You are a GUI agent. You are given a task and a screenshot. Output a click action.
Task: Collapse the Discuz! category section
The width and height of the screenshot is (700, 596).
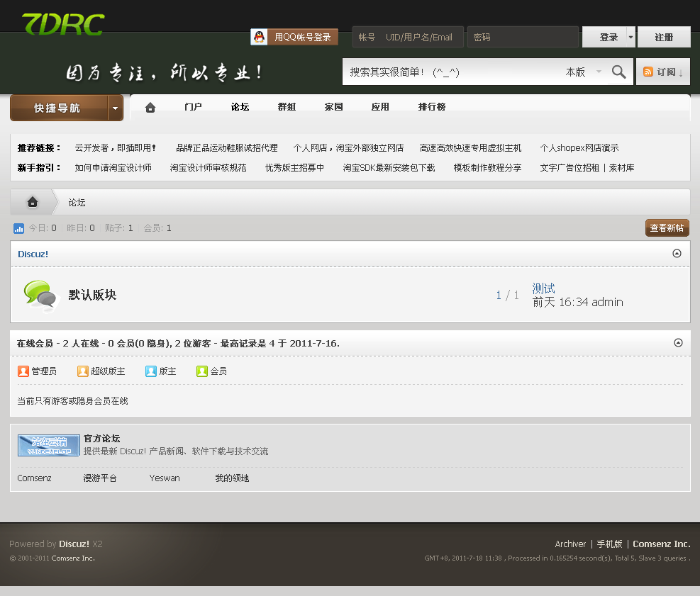(x=677, y=254)
